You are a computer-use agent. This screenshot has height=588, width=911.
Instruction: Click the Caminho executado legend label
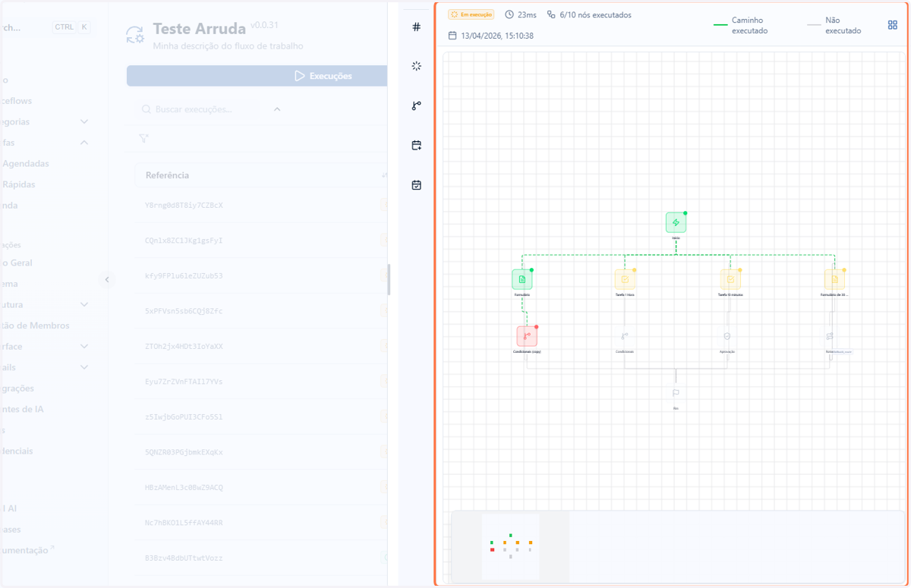[x=749, y=25]
